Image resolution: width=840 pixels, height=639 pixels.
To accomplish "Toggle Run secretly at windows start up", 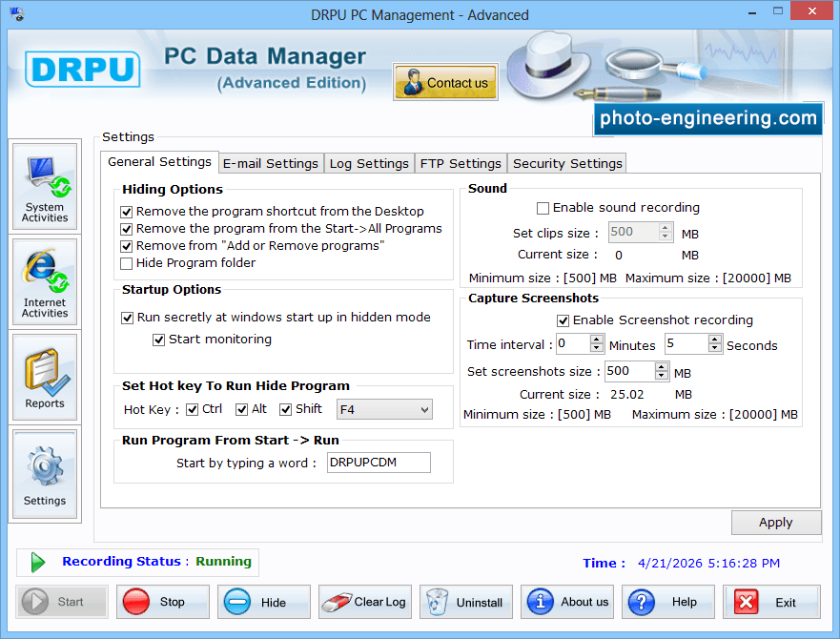I will [127, 318].
